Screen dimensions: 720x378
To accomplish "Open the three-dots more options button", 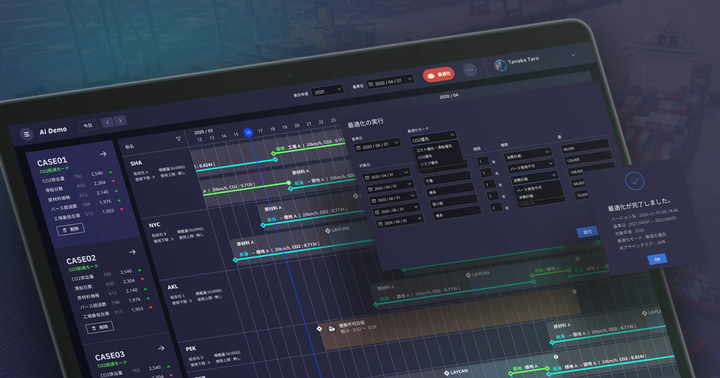I will click(470, 70).
